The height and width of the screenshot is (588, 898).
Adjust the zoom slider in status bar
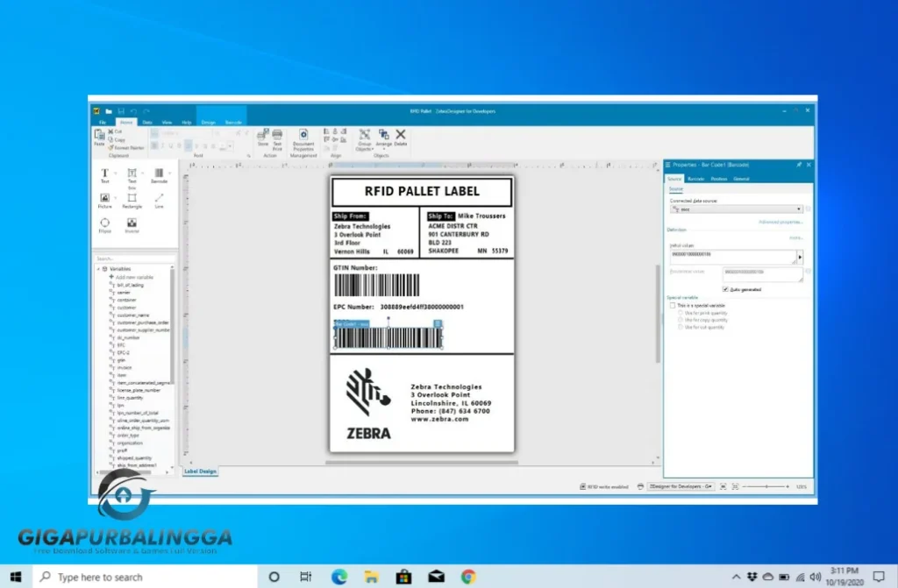pyautogui.click(x=766, y=485)
